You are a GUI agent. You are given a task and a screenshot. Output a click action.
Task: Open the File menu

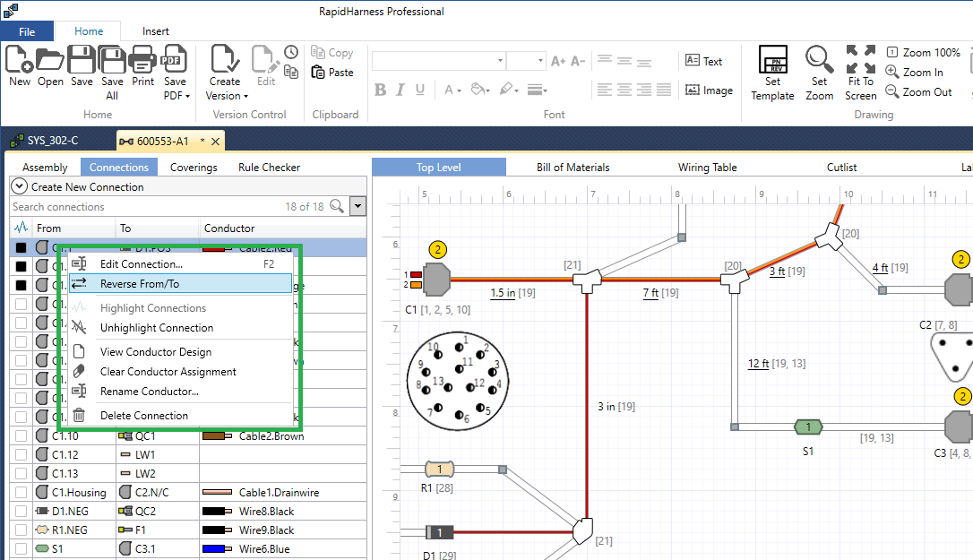27,31
